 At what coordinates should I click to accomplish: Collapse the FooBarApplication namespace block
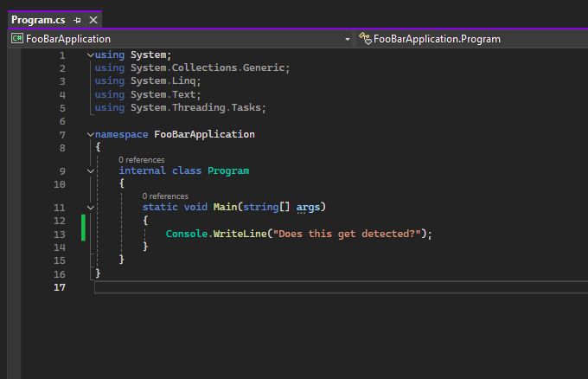click(91, 134)
